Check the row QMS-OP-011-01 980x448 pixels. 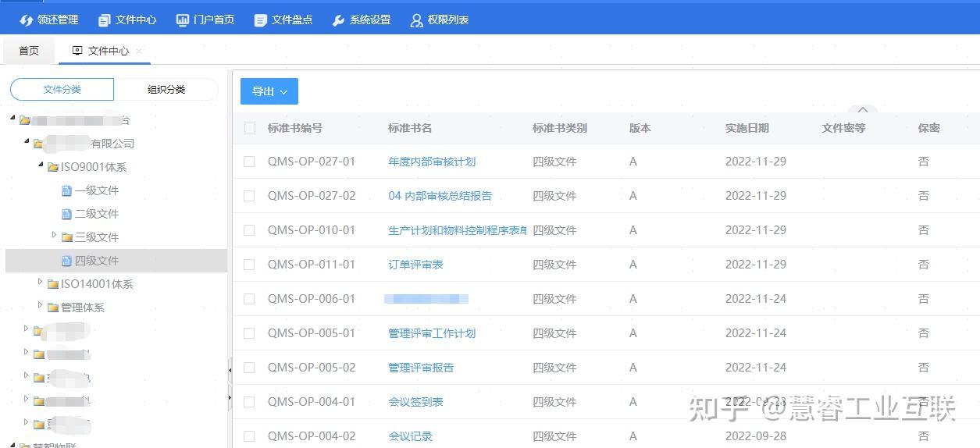[249, 265]
